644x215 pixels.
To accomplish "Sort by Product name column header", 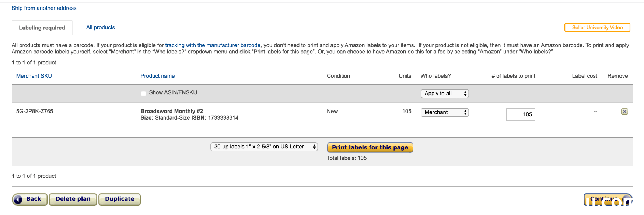I will tap(158, 76).
